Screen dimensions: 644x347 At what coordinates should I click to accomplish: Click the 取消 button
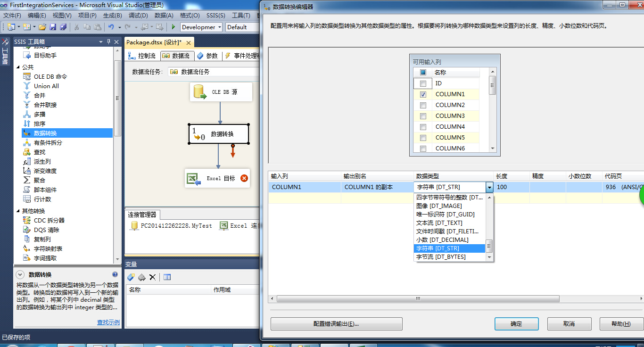569,324
